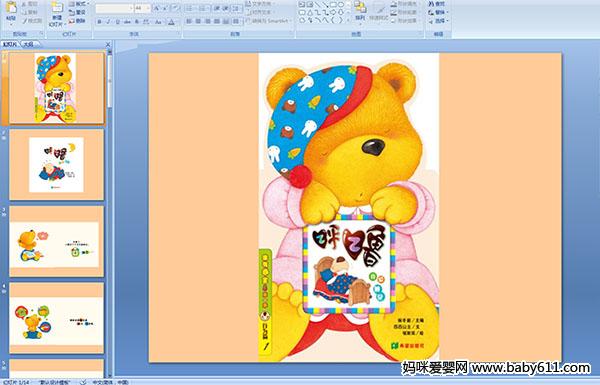Viewport: 600px width, 385px height.
Task: Select the Line shape in gallery
Action: pos(318,5)
